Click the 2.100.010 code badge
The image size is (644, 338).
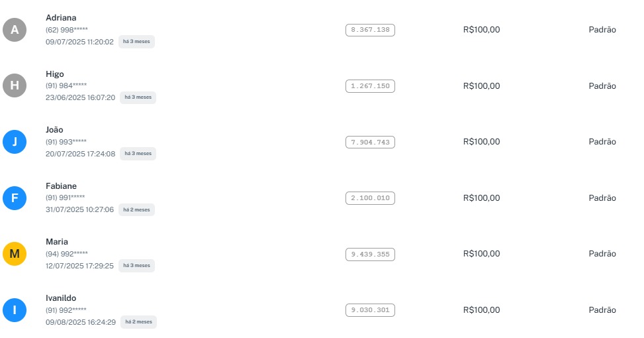tap(370, 197)
